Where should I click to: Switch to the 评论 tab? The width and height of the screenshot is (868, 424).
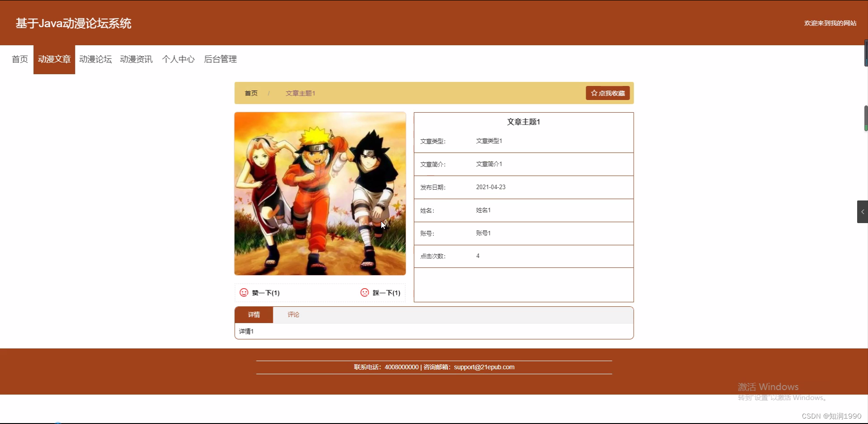(x=293, y=314)
